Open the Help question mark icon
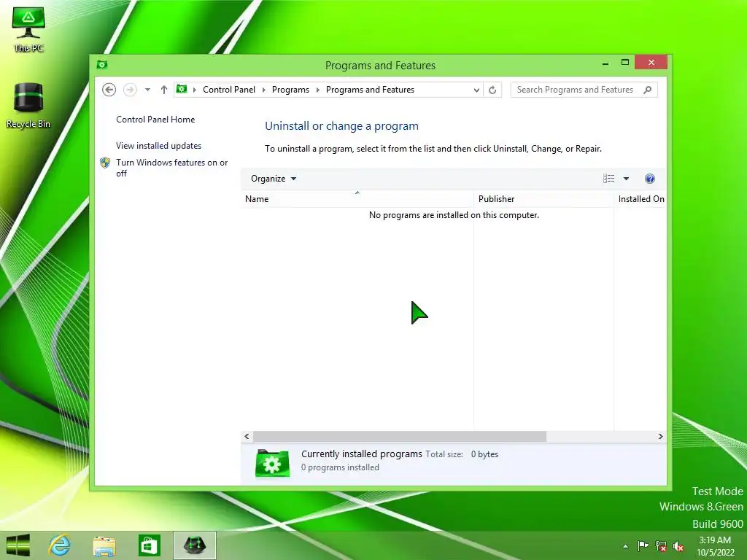Screen dimensions: 747x560 (x=650, y=179)
